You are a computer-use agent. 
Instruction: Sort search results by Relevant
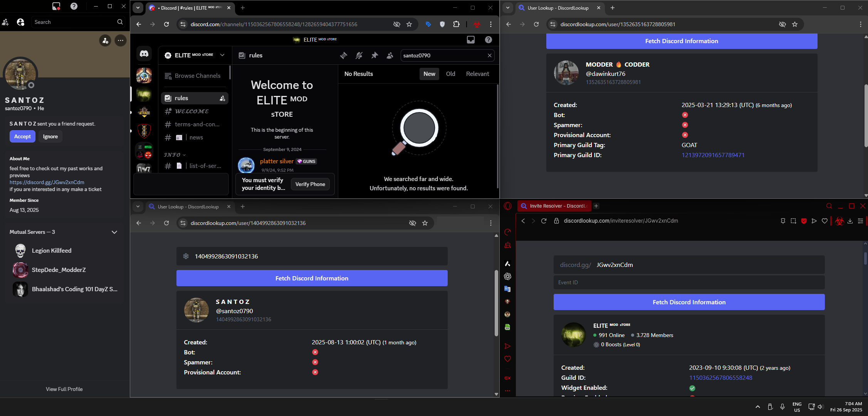point(477,74)
